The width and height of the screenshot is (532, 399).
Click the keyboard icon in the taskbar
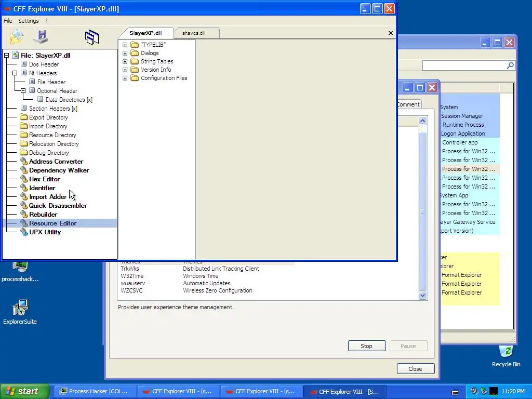tap(455, 392)
